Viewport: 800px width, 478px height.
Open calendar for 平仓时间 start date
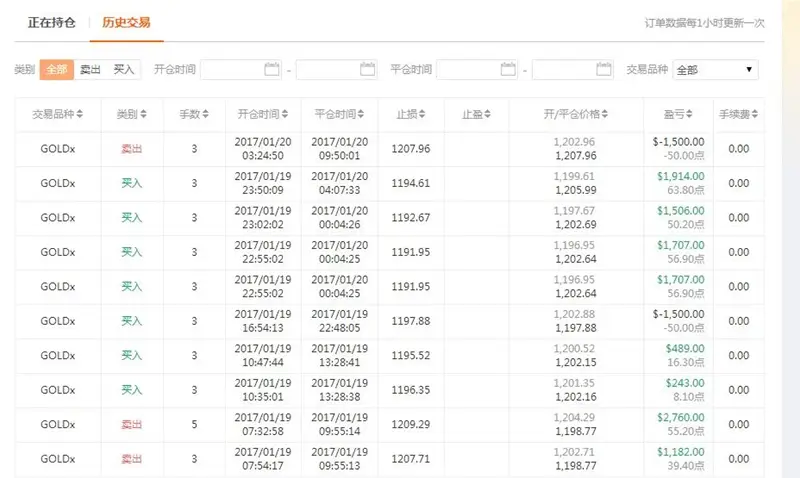(x=508, y=69)
